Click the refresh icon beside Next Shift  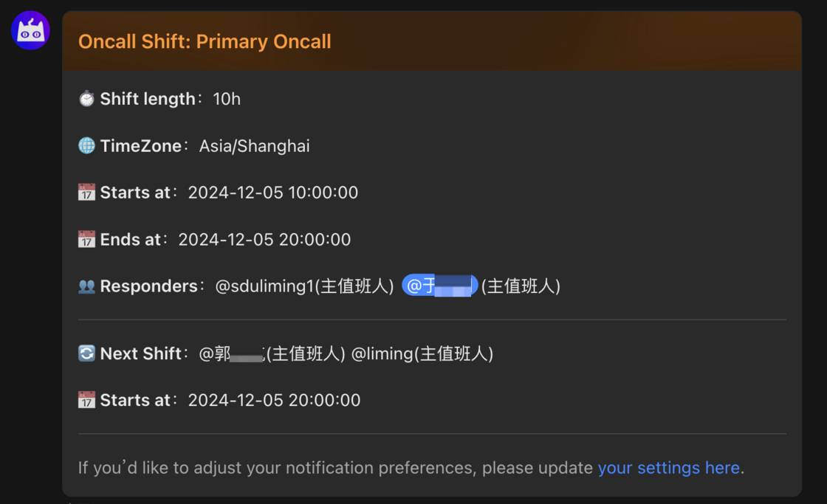tap(86, 353)
